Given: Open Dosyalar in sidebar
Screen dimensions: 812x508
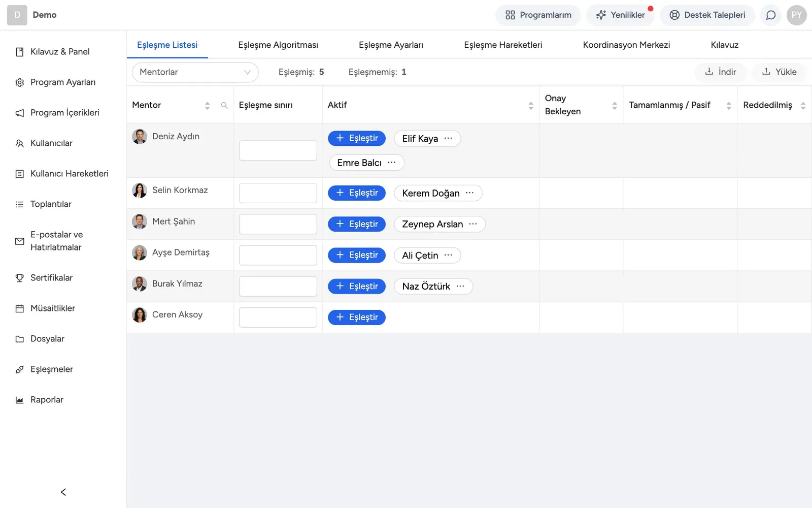Looking at the screenshot, I should coord(47,339).
